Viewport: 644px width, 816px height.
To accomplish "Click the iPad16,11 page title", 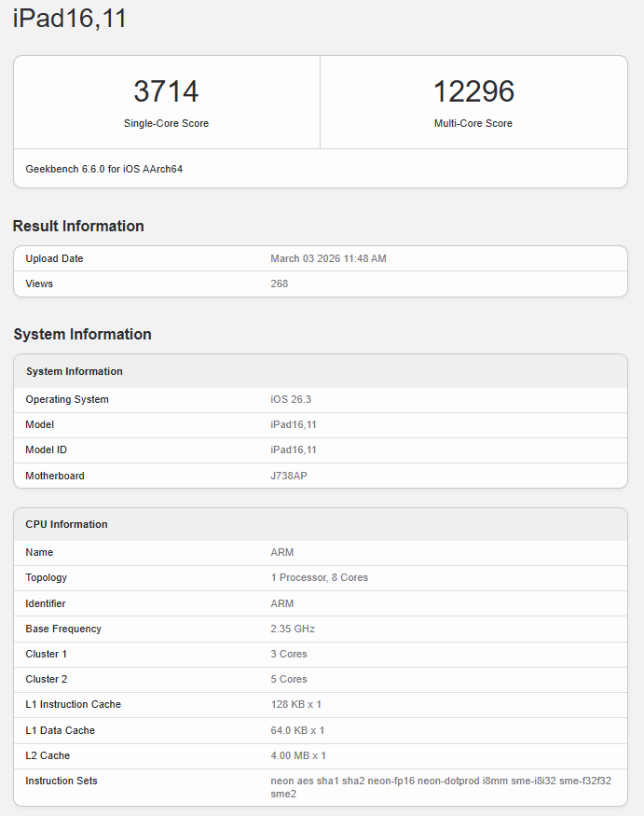I will coord(70,19).
